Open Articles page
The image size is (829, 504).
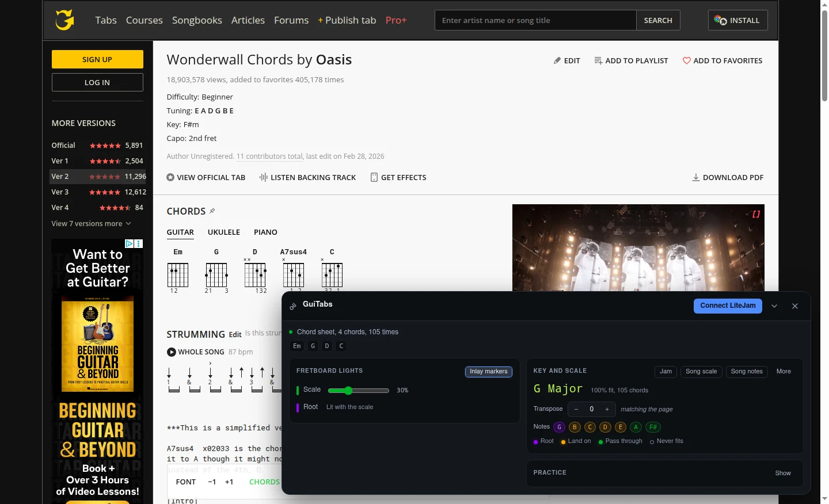(x=248, y=20)
